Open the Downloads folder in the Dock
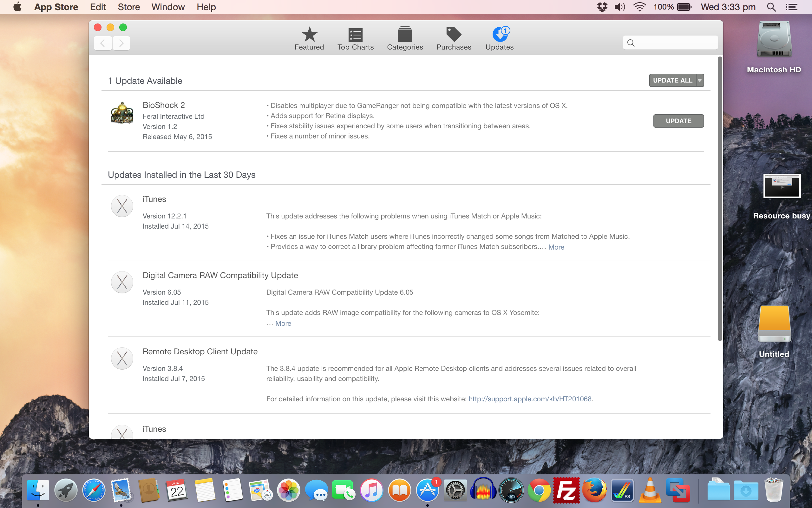812x508 pixels. (x=746, y=491)
